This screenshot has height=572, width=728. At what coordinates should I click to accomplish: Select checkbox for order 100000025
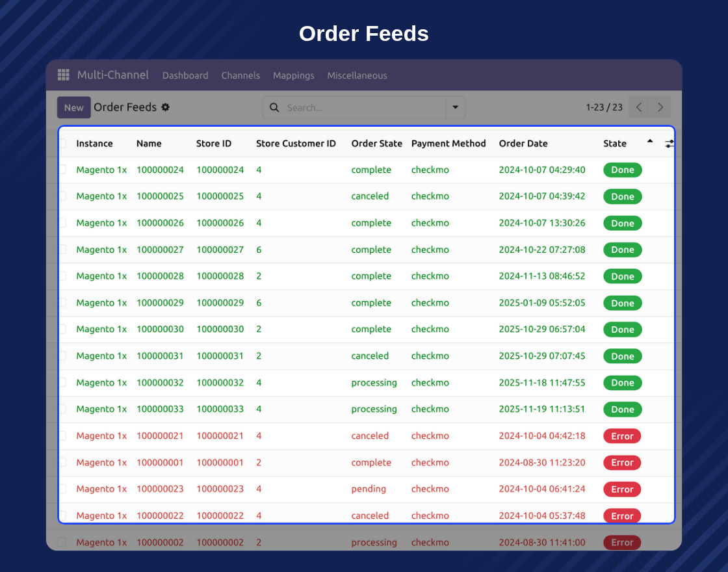click(x=62, y=196)
